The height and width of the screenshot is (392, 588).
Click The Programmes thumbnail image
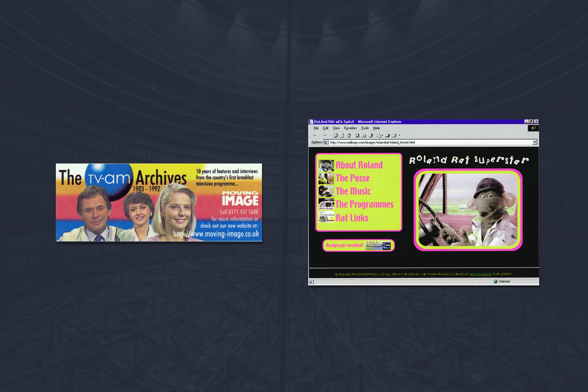326,204
